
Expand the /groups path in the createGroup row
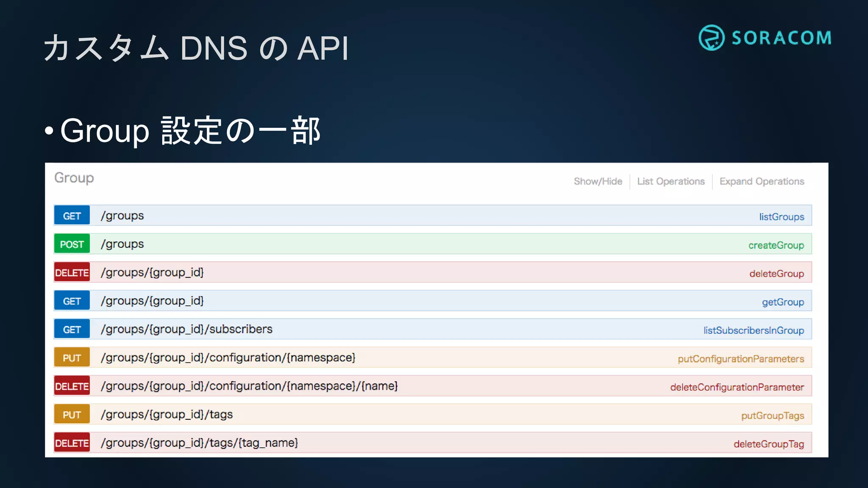122,244
